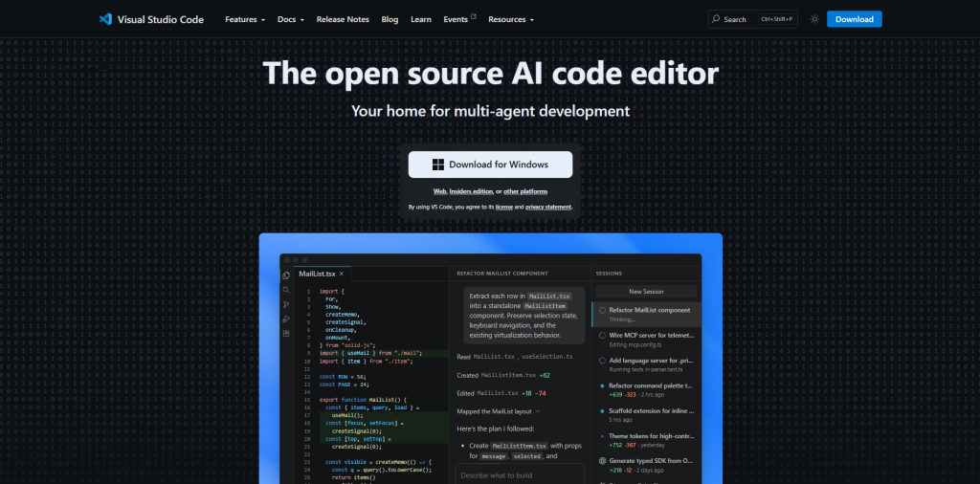980x484 pixels.
Task: Click the status circle of Wire MCP server session
Action: [x=602, y=335]
